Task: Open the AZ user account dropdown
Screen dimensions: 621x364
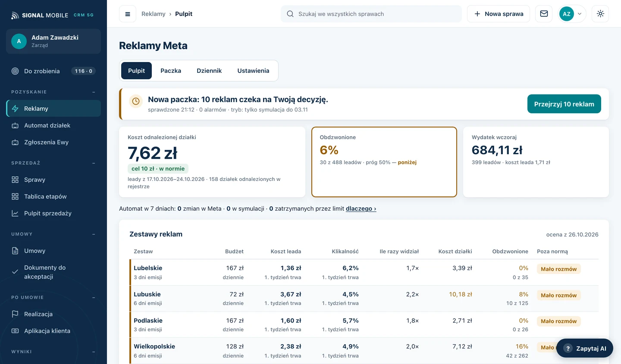Action: pos(572,14)
